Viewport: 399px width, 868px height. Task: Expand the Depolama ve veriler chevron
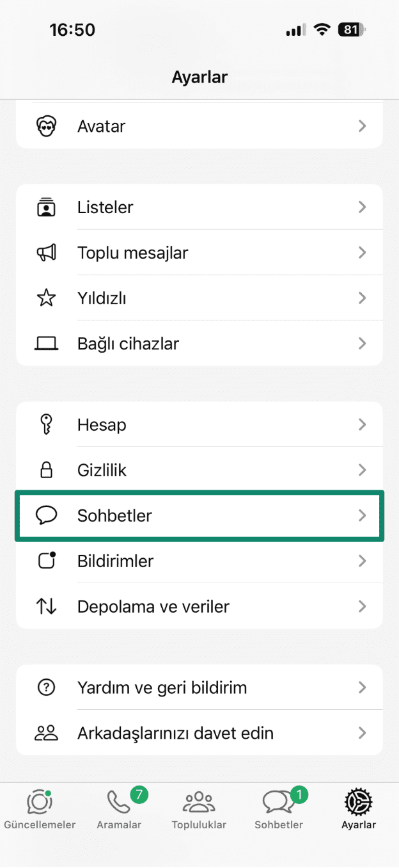362,606
